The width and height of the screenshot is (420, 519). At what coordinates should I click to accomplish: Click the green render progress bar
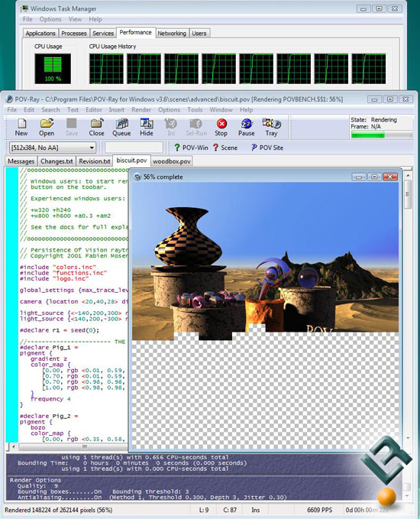point(382,135)
